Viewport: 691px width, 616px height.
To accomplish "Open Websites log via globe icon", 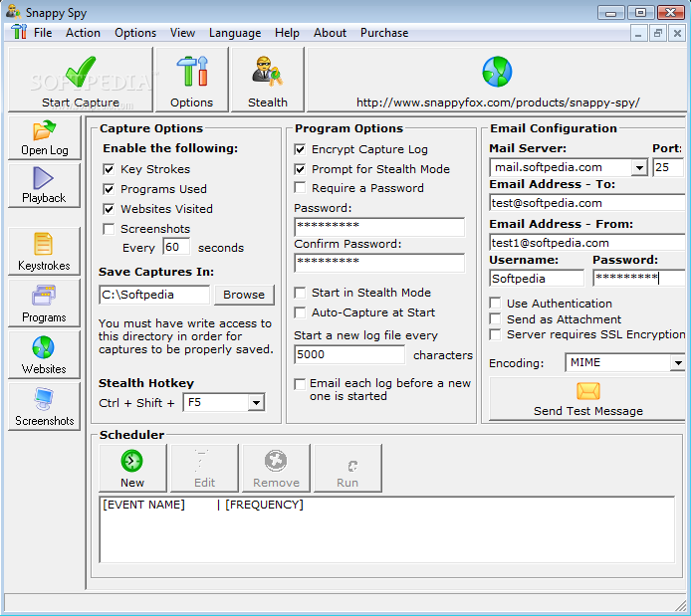I will point(44,354).
